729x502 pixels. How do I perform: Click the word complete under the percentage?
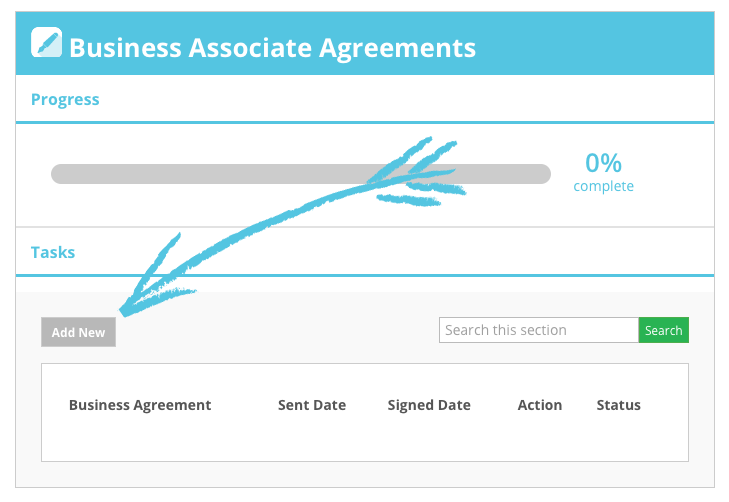coord(603,186)
